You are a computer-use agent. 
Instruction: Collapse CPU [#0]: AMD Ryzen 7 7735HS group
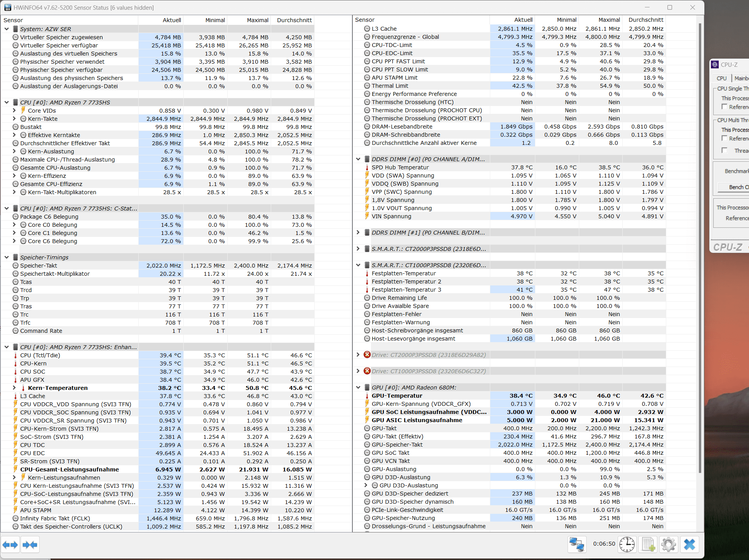(7, 103)
